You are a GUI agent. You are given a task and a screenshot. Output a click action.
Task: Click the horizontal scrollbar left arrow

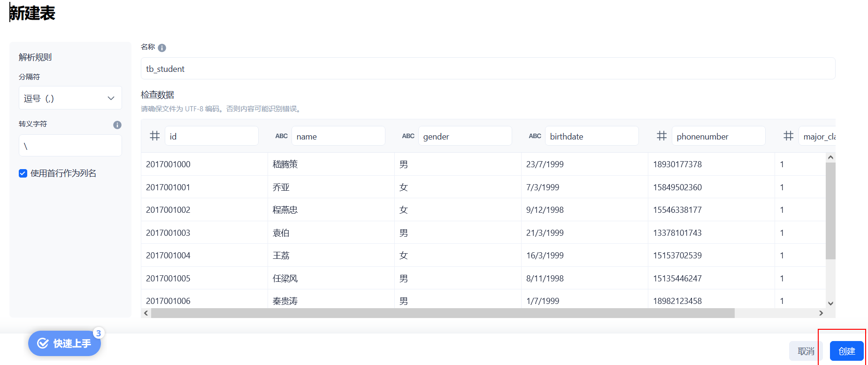click(x=146, y=313)
